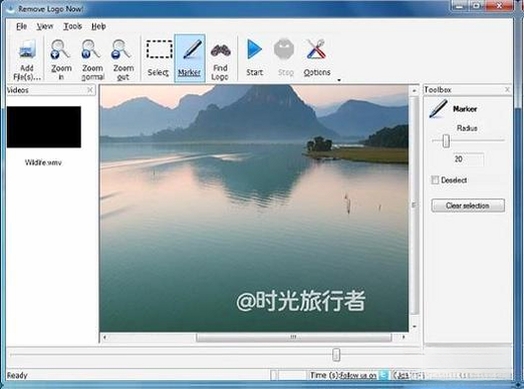The width and height of the screenshot is (524, 389).
Task: Close the Videos panel
Action: [x=90, y=90]
